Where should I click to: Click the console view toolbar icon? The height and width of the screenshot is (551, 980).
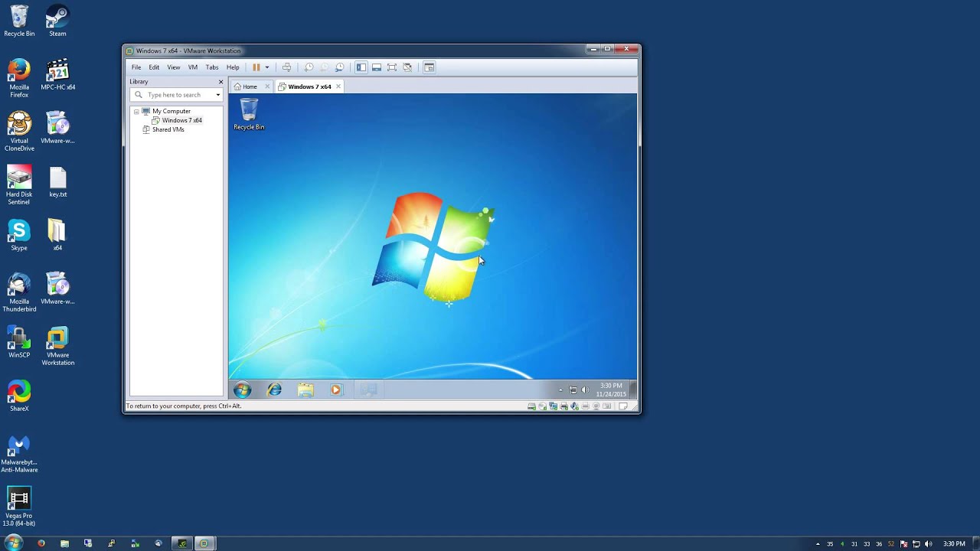[x=430, y=67]
